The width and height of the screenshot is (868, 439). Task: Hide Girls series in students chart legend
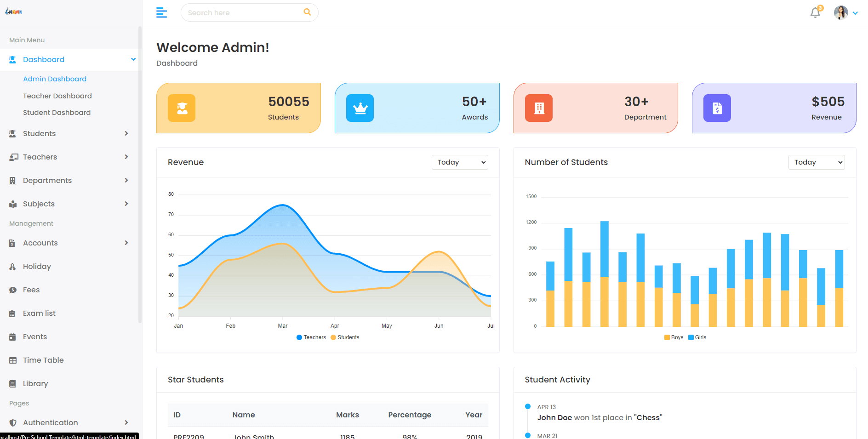tap(697, 337)
